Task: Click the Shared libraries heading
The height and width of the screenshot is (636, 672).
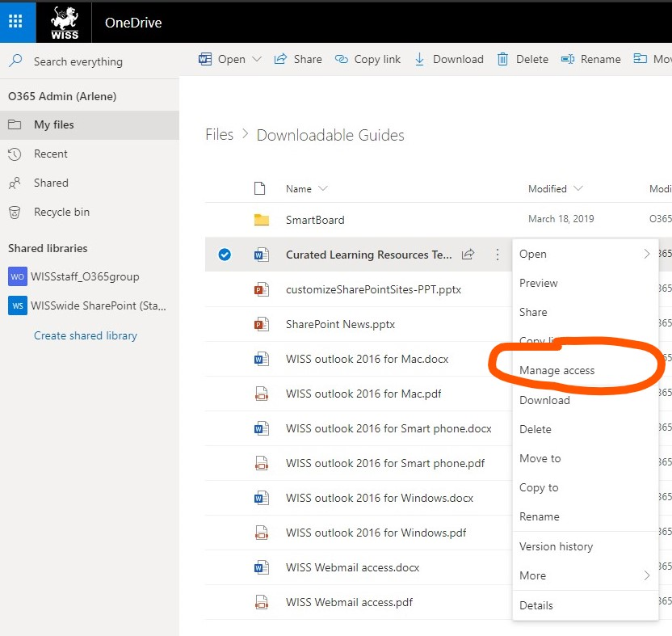Action: point(48,248)
